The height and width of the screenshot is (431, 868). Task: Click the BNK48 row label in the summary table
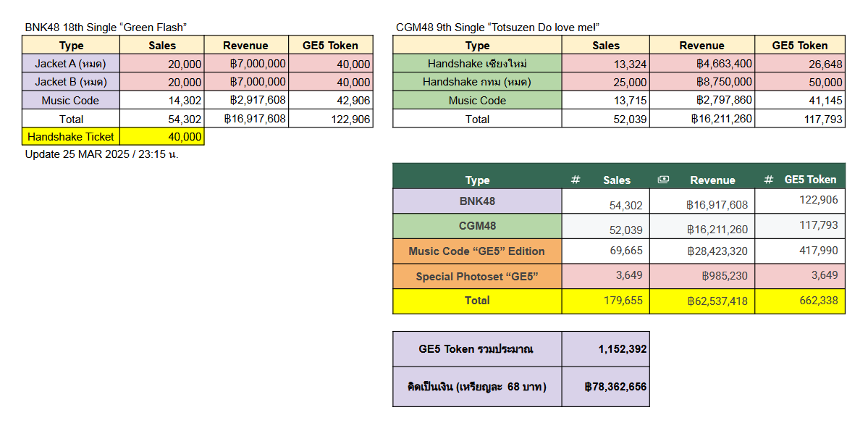pos(477,201)
